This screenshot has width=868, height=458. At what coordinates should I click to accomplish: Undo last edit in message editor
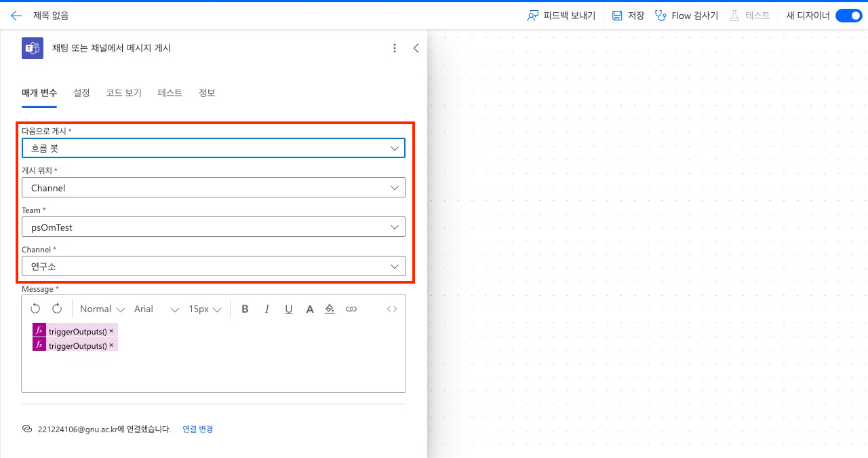click(35, 309)
